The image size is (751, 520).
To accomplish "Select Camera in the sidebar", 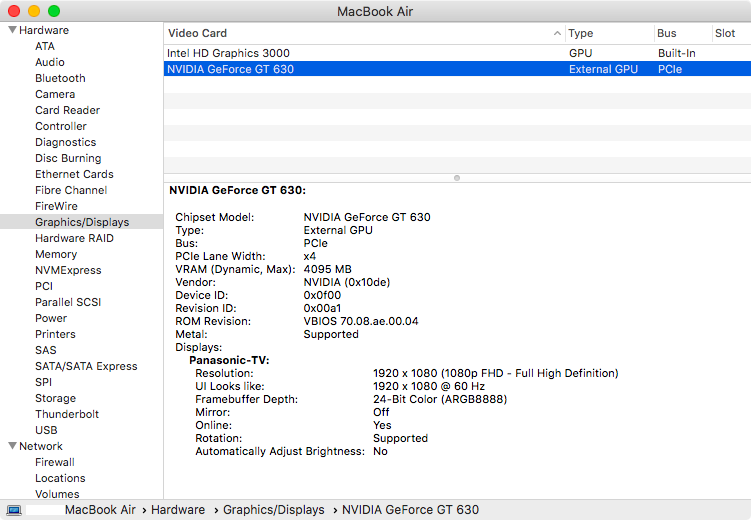I will tap(55, 94).
